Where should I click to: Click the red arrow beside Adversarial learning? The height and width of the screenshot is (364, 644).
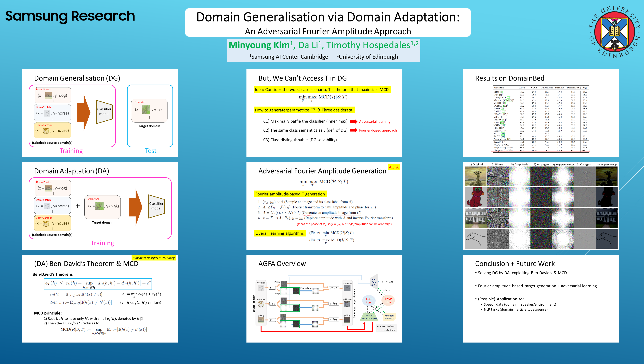point(353,121)
